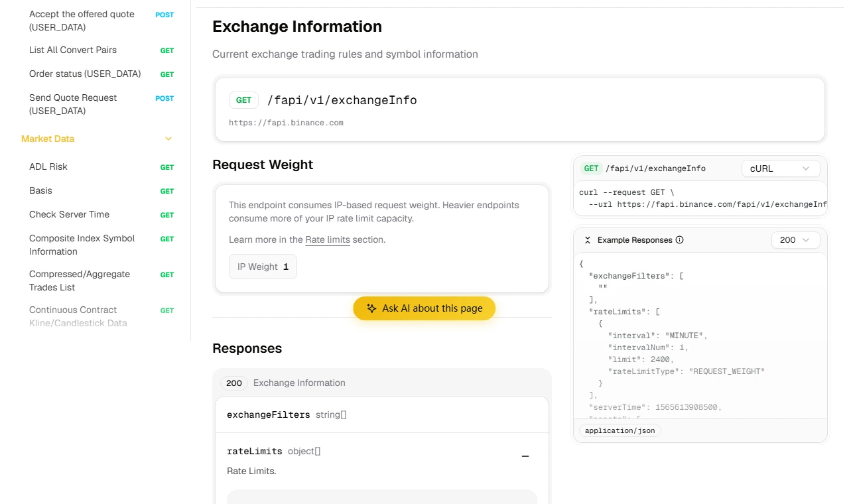
Task: Click the Exchange Information page title
Action: tap(297, 27)
